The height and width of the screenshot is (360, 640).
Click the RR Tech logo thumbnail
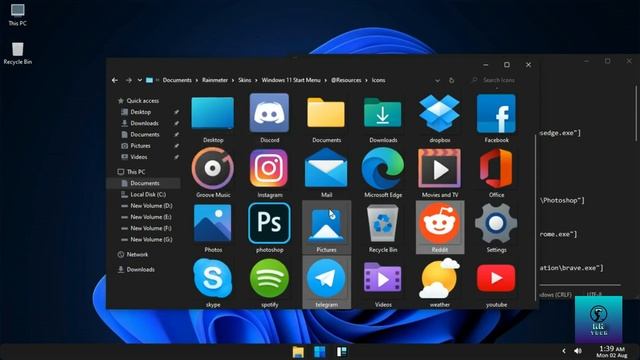[x=598, y=320]
